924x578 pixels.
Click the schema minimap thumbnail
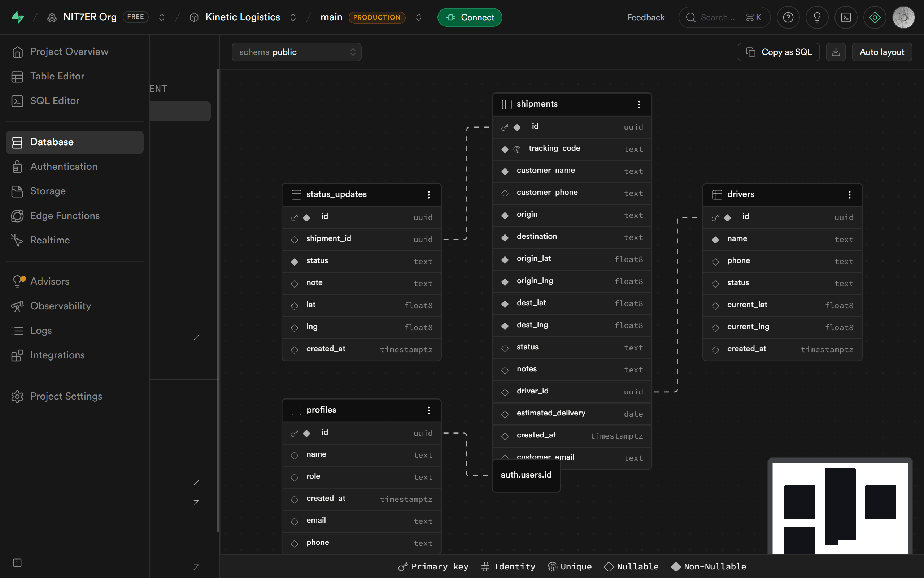pyautogui.click(x=840, y=506)
